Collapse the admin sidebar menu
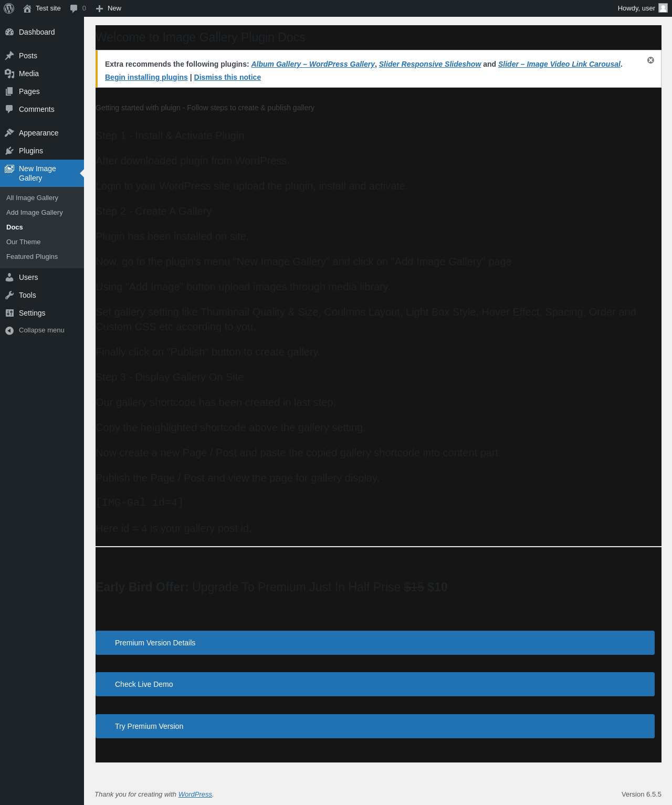Screen dimensions: 672x805 tap(41, 330)
